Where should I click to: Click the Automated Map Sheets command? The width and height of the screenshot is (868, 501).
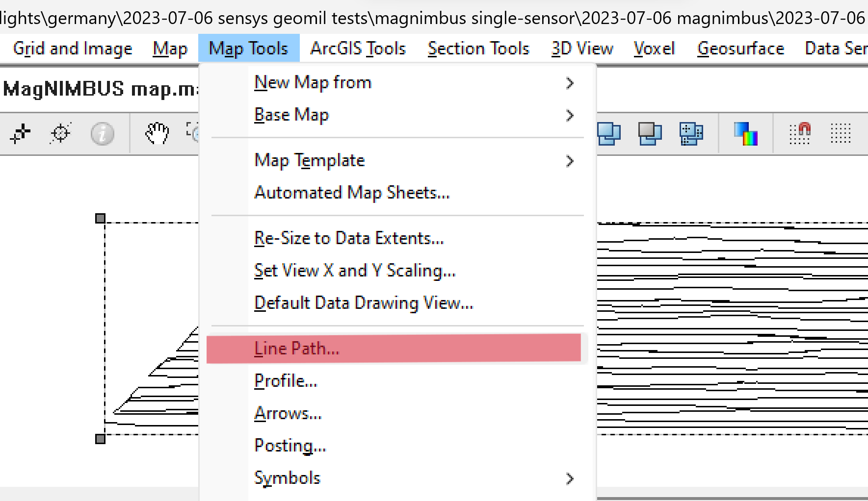coord(352,193)
